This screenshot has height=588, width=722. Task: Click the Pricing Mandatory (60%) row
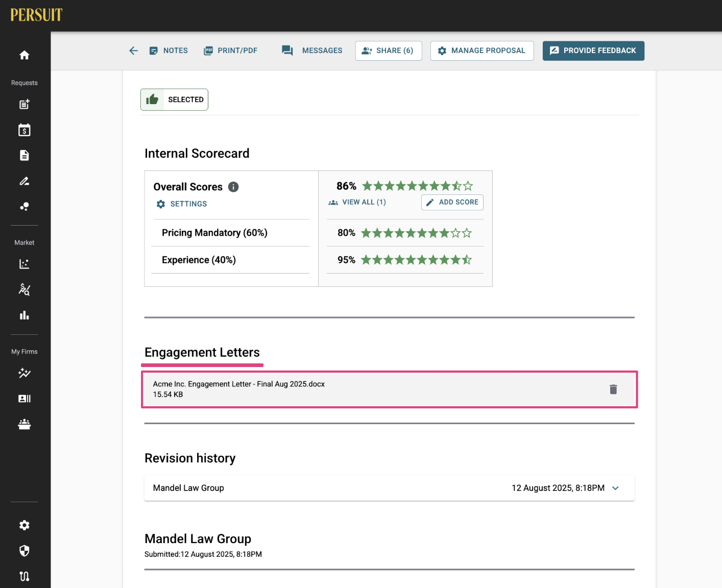(x=230, y=233)
